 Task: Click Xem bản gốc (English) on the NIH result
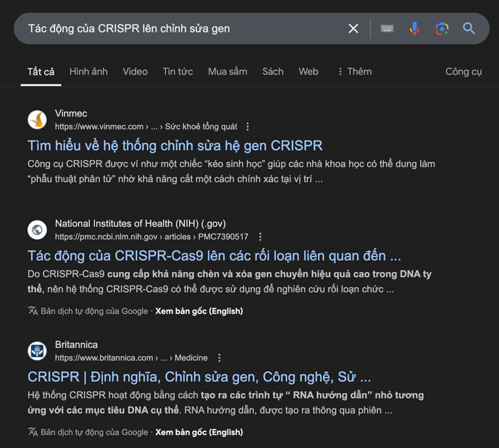coord(200,310)
